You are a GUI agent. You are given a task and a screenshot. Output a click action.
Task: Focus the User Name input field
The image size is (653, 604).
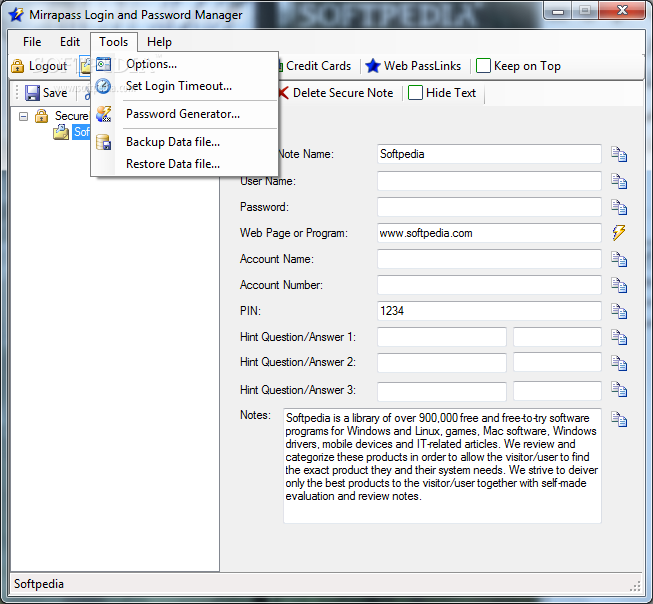[x=489, y=181]
